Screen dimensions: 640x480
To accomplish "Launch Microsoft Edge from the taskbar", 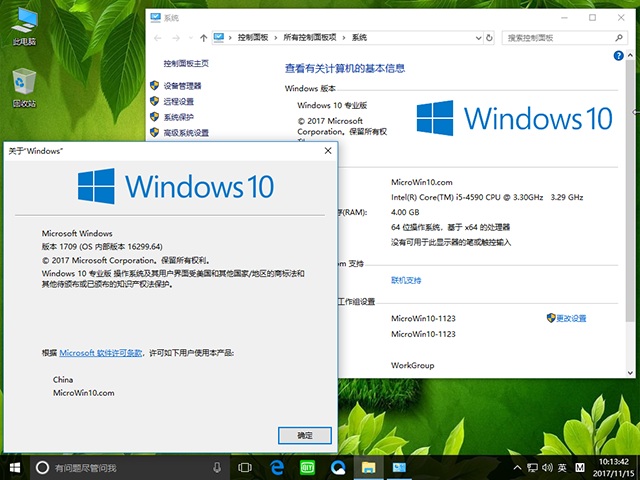I will coord(277,468).
